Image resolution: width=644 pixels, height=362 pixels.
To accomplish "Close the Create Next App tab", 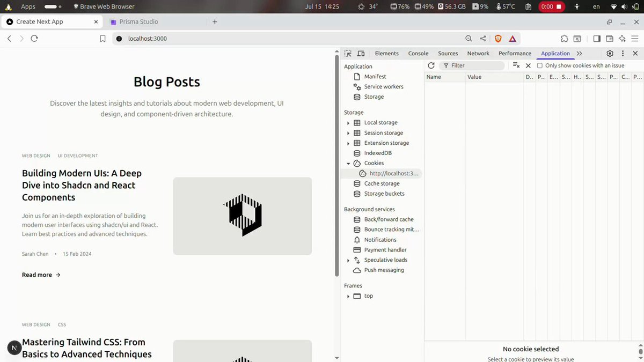I will (x=97, y=21).
